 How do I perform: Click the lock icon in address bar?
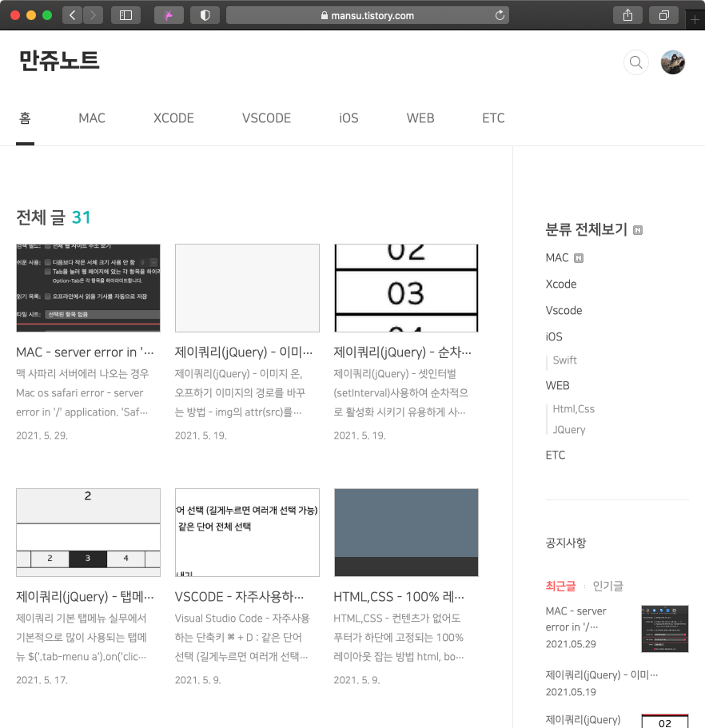pos(325,15)
